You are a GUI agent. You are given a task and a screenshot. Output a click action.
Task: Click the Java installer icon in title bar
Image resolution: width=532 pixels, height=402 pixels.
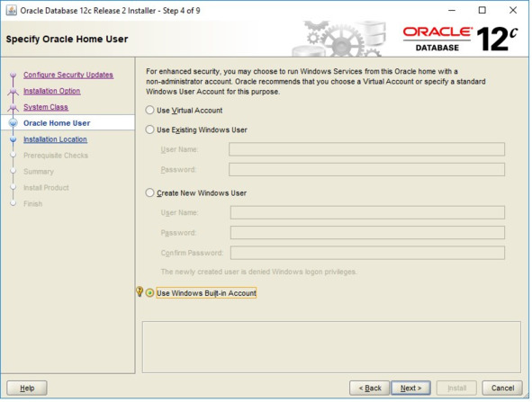[11, 11]
